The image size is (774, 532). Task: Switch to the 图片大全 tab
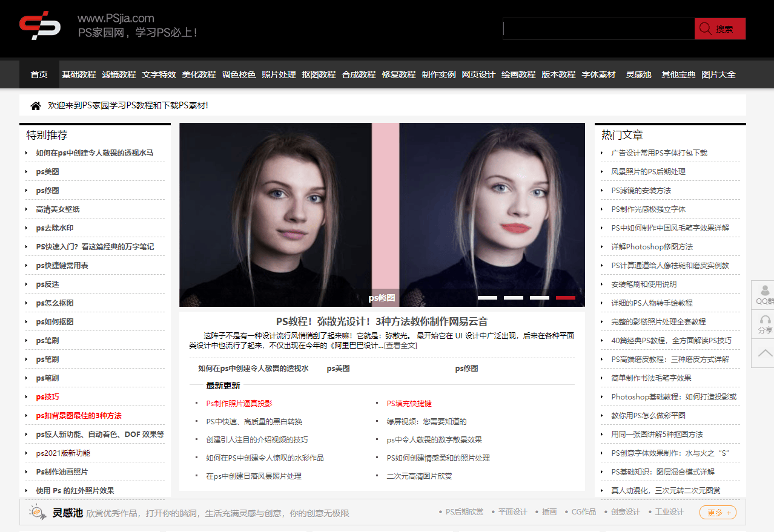[x=718, y=74]
